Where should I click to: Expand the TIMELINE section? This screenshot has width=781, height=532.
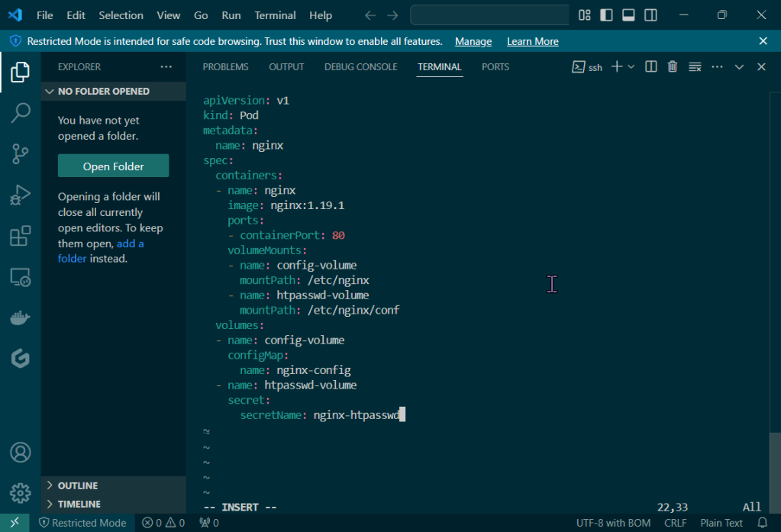point(79,504)
